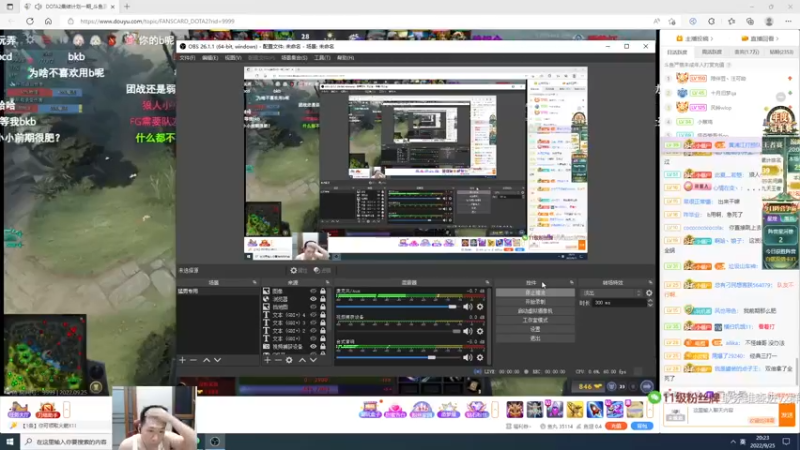Open the Windows Start menu

click(x=10, y=442)
